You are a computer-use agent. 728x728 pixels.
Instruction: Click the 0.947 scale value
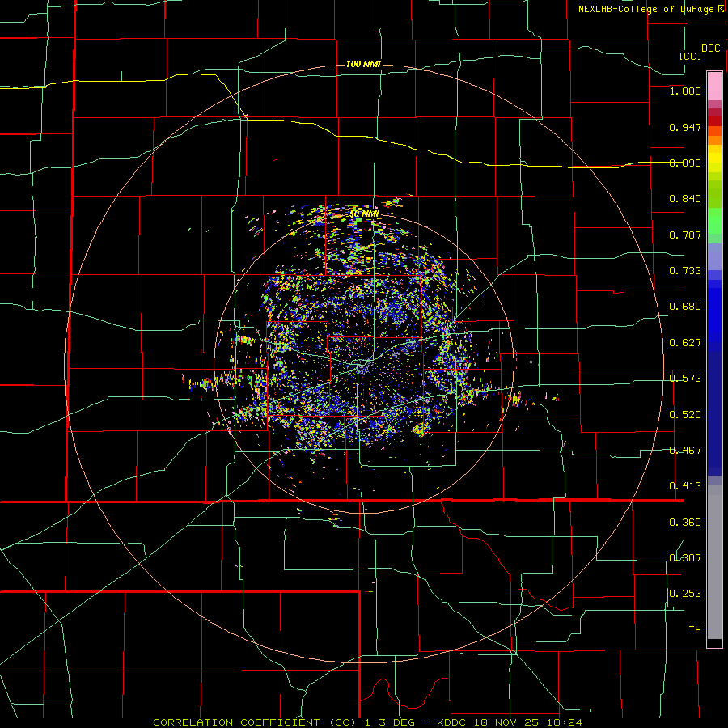[685, 127]
